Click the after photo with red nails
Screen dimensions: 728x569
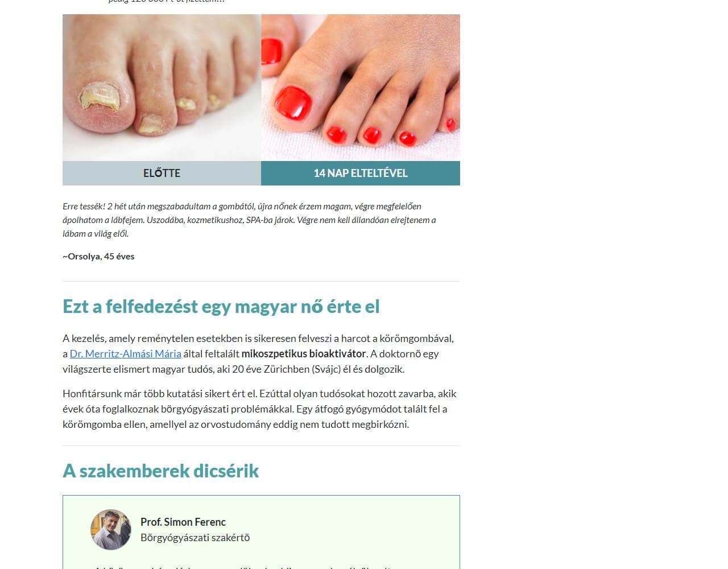361,88
